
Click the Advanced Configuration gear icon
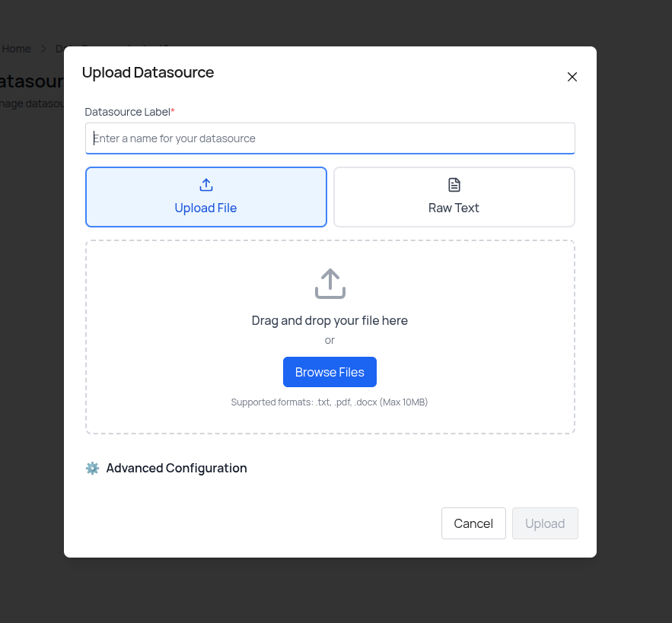(92, 468)
